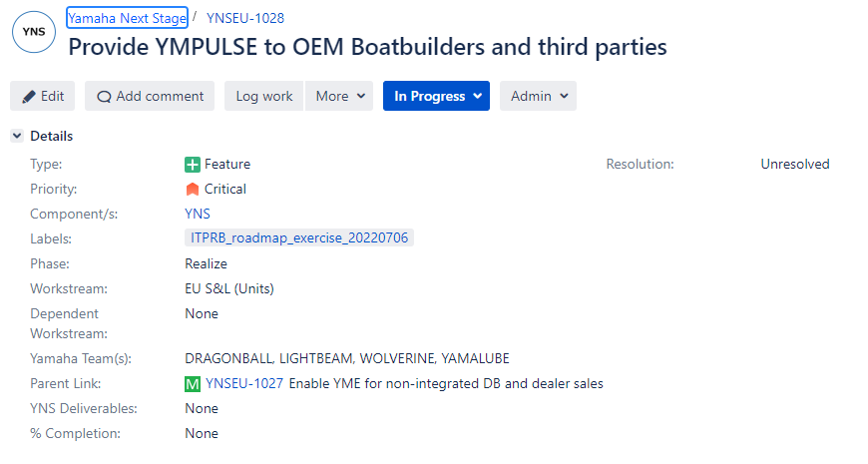Open the In Progress status dropdown
868x464 pixels.
click(436, 96)
